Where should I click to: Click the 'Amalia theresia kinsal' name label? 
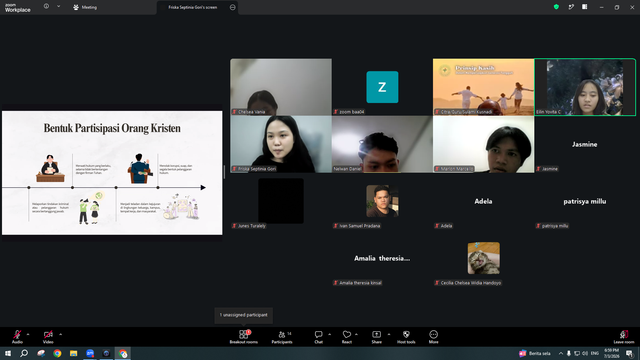[358, 283]
